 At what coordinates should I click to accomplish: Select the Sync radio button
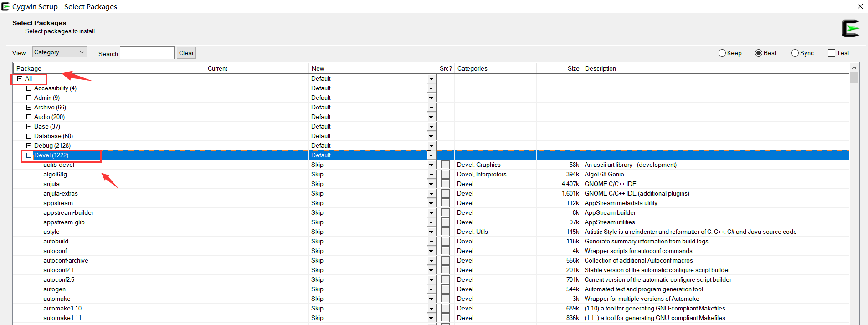[x=802, y=53]
